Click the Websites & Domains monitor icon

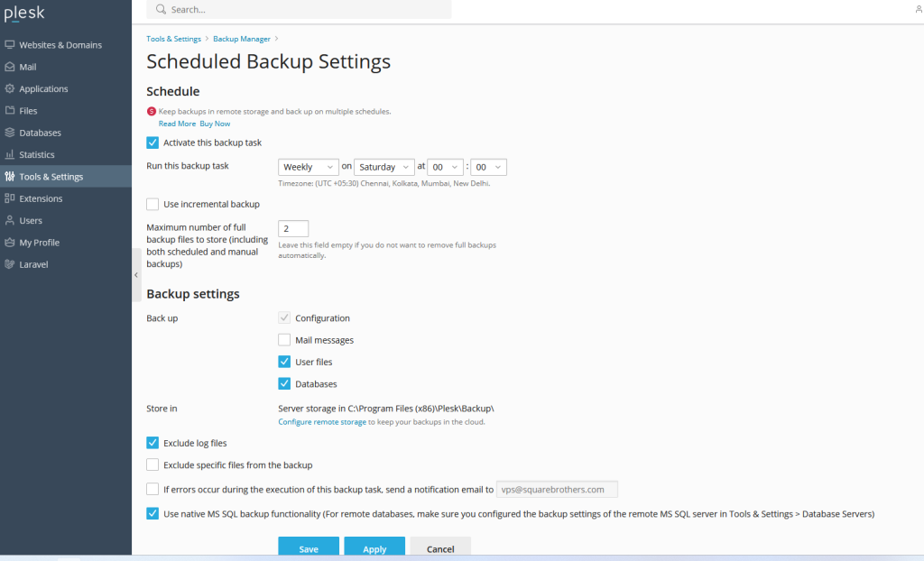pos(10,45)
